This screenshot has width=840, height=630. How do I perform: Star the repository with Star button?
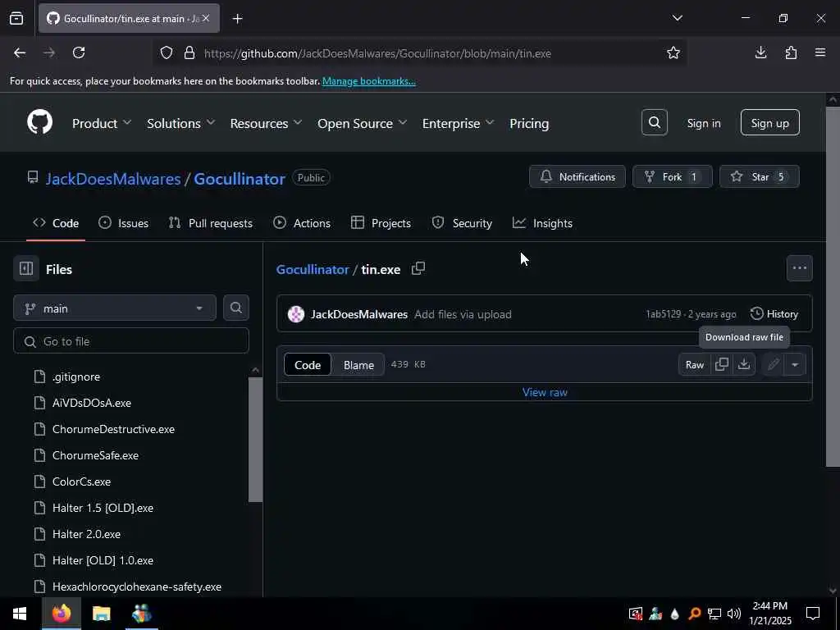(759, 176)
